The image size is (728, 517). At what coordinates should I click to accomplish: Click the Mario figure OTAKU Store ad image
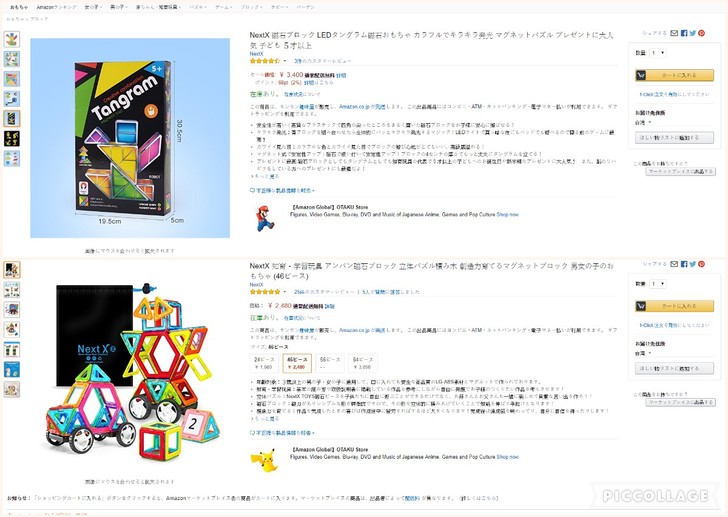[x=265, y=219]
